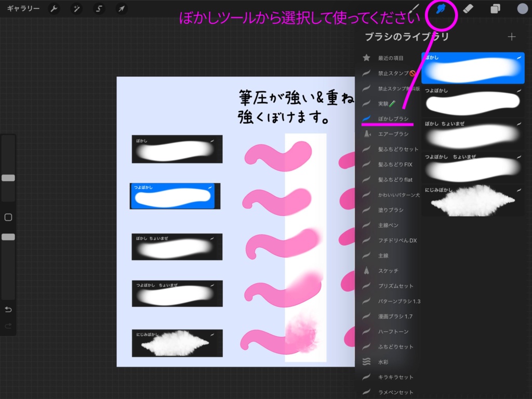Select the にじみぼかし brush
Screen dimensions: 532x399
tap(473, 199)
